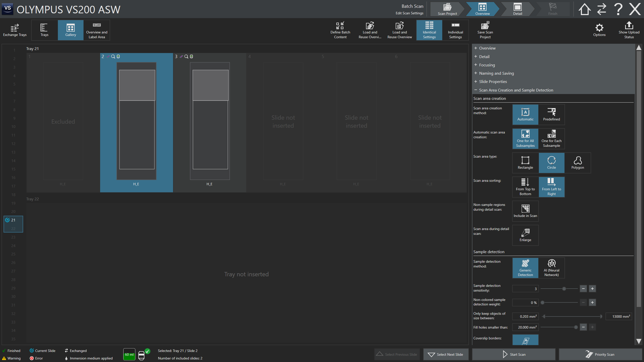644x362 pixels.
Task: Go to the home screen icon
Action: point(584,9)
